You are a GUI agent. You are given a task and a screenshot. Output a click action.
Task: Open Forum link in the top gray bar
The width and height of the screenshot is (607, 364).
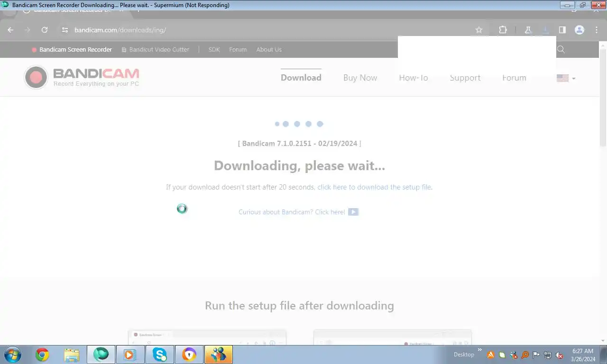coord(238,49)
